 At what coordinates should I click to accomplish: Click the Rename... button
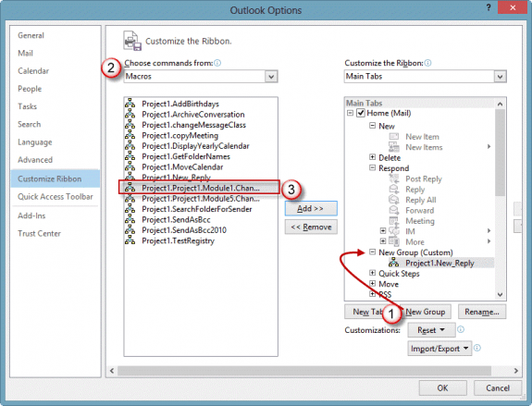coord(482,312)
